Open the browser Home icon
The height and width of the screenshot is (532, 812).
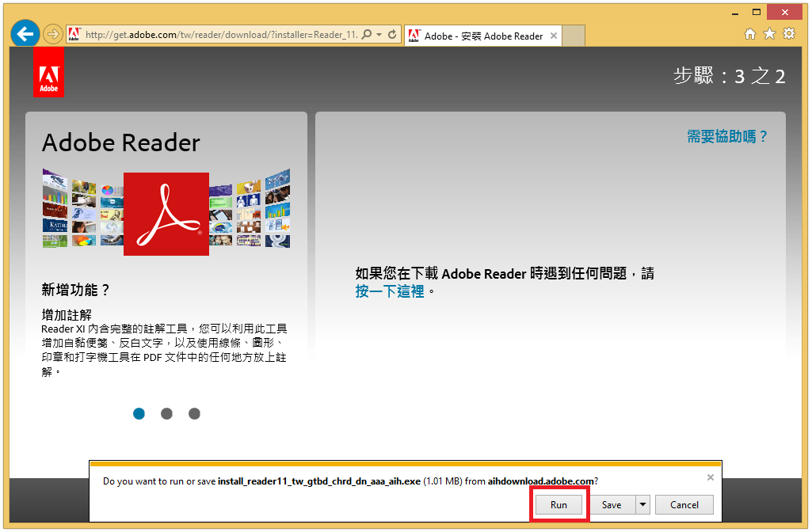click(x=750, y=33)
